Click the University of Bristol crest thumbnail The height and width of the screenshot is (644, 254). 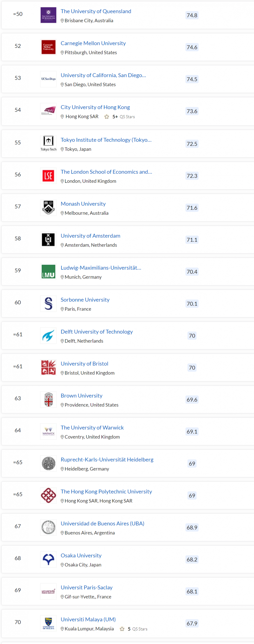click(48, 367)
